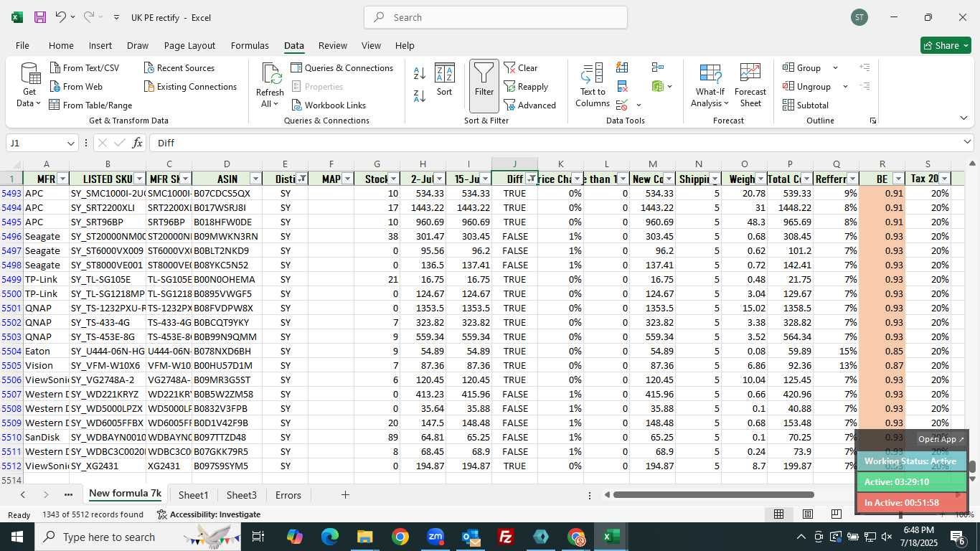Switch to the Formulas tab
The height and width of the screenshot is (551, 980).
[250, 45]
